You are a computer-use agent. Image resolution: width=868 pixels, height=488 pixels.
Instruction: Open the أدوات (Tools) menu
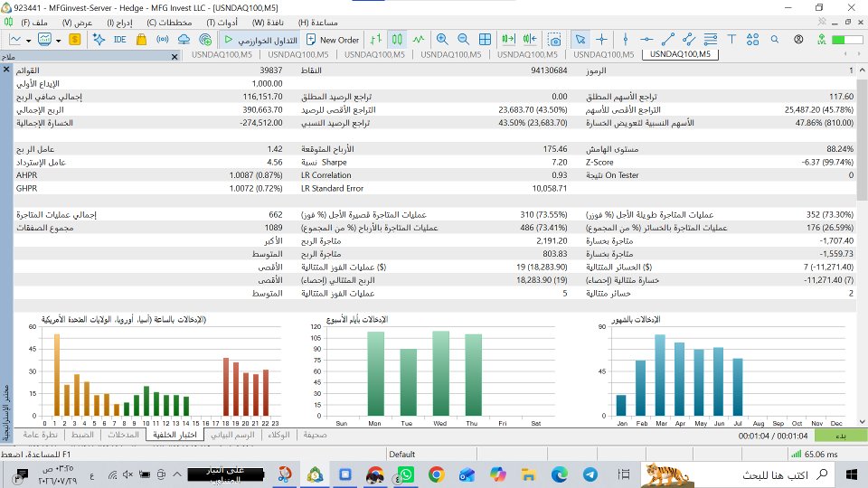tap(222, 23)
